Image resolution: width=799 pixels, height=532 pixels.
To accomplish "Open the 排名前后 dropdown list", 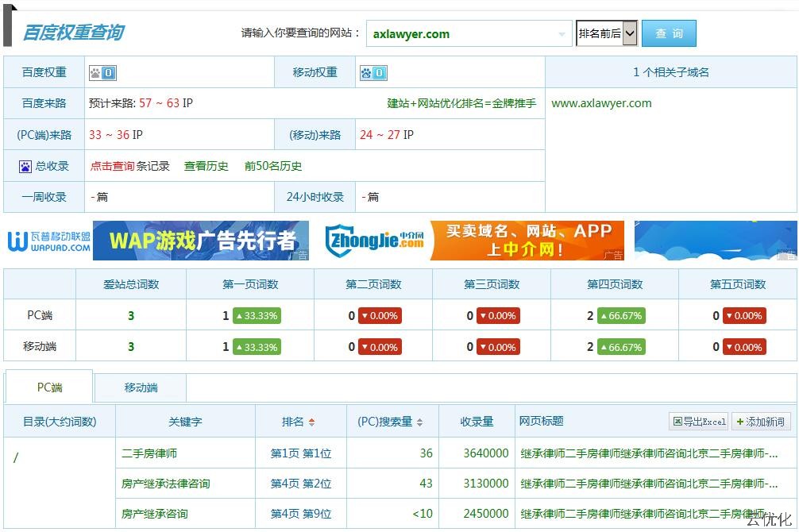I will [x=607, y=33].
